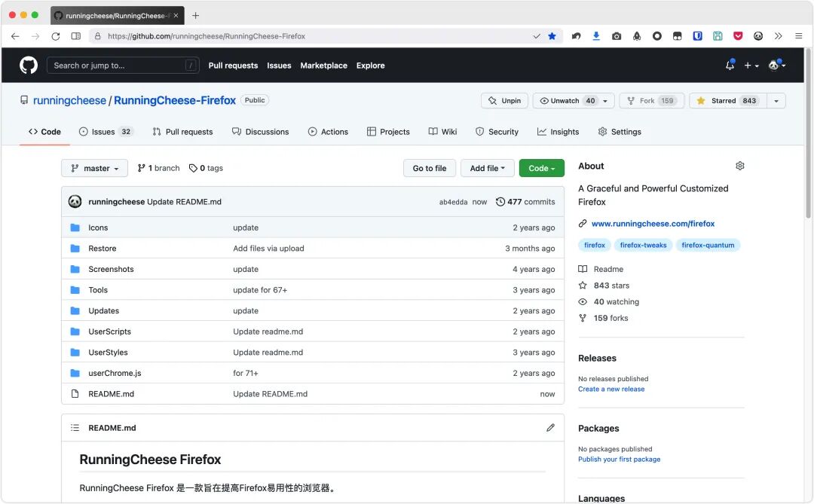This screenshot has width=814, height=504.
Task: Click the browser address bar URL
Action: [x=207, y=36]
